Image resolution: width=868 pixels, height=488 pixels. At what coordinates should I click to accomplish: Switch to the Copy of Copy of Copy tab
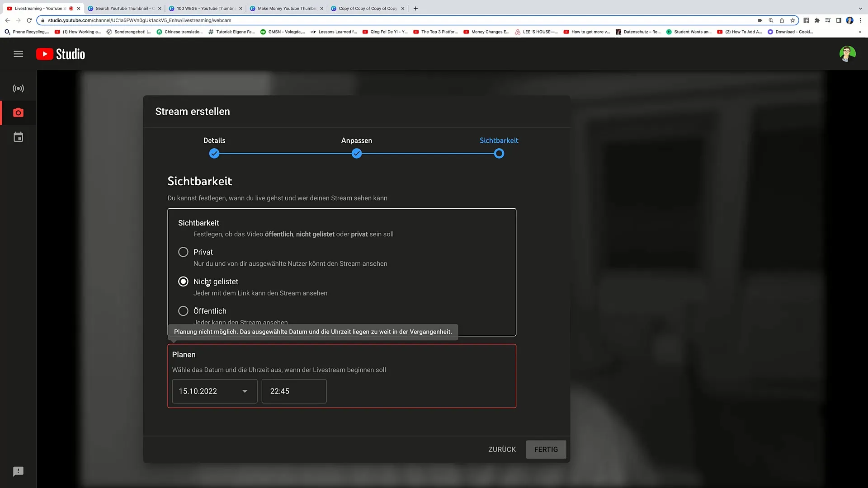[368, 8]
